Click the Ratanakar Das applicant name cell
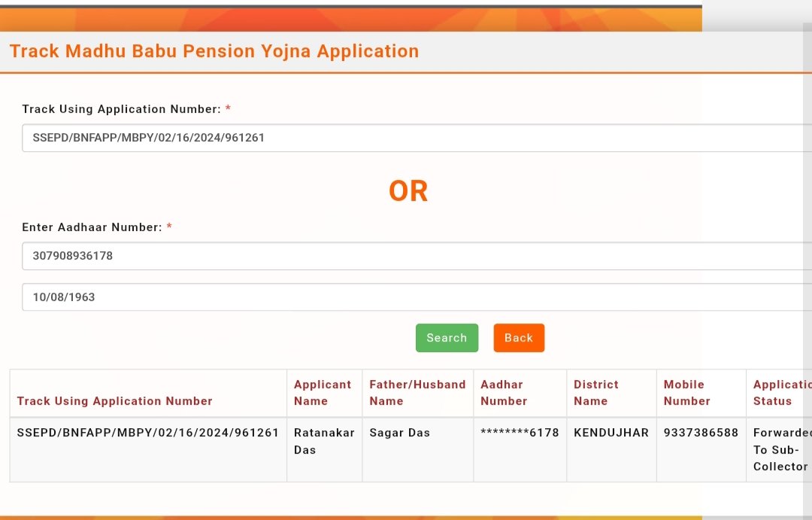The image size is (812, 520). click(324, 449)
